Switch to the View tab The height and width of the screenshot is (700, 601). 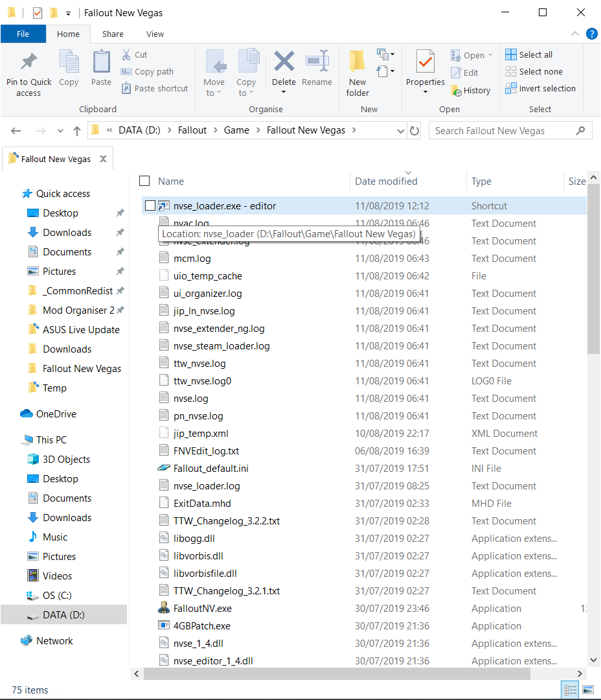point(155,34)
